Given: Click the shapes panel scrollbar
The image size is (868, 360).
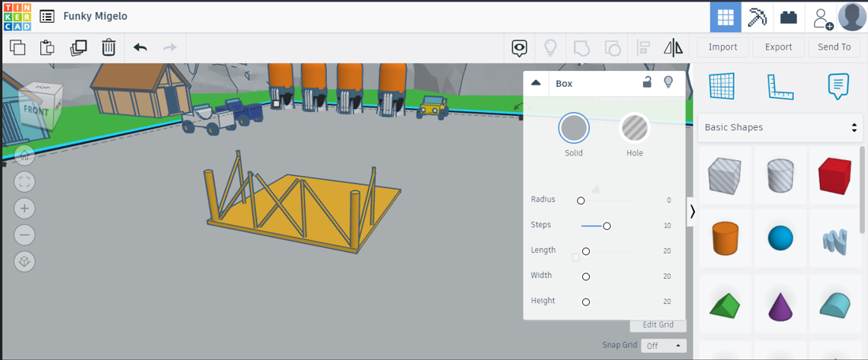Looking at the screenshot, I should tap(862, 189).
